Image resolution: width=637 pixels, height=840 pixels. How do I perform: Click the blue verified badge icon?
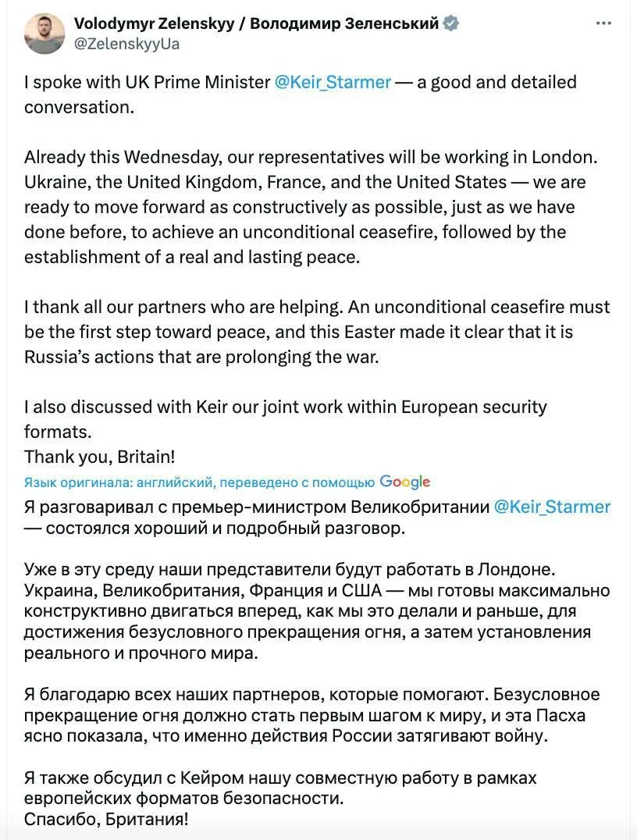tap(450, 23)
